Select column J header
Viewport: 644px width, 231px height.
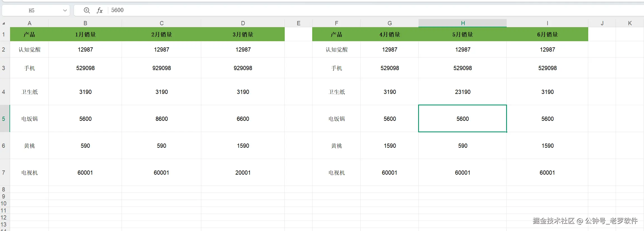pyautogui.click(x=602, y=23)
